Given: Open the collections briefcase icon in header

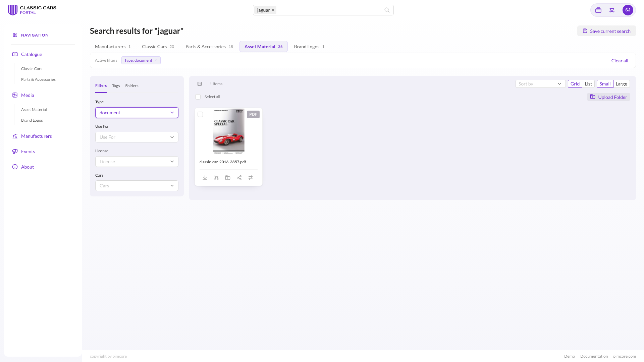Looking at the screenshot, I should [x=598, y=10].
